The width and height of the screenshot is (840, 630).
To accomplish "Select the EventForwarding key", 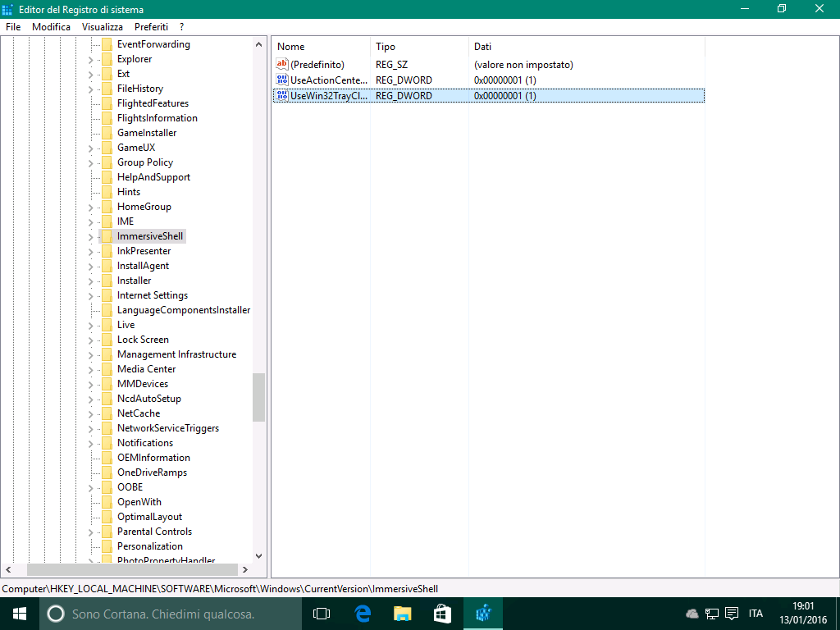I will 153,44.
